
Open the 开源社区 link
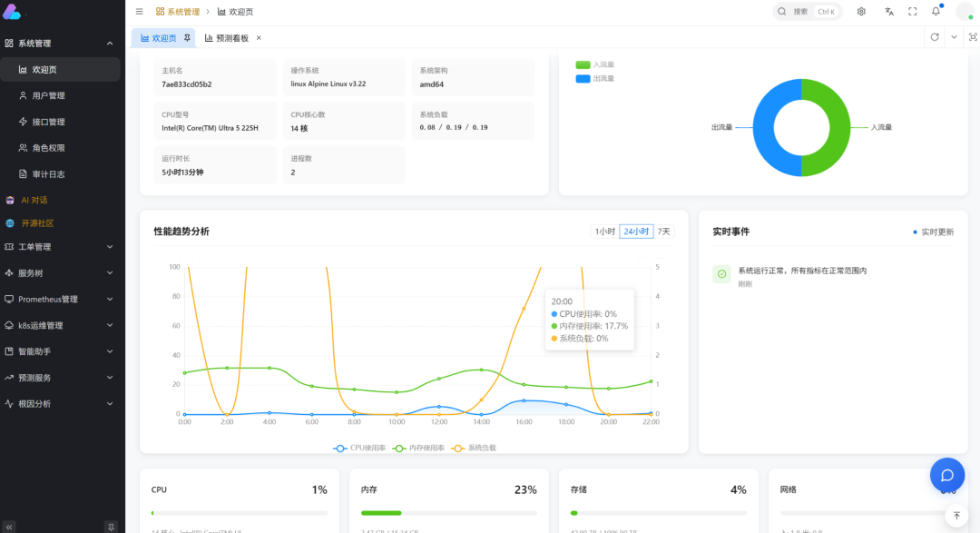[x=37, y=223]
